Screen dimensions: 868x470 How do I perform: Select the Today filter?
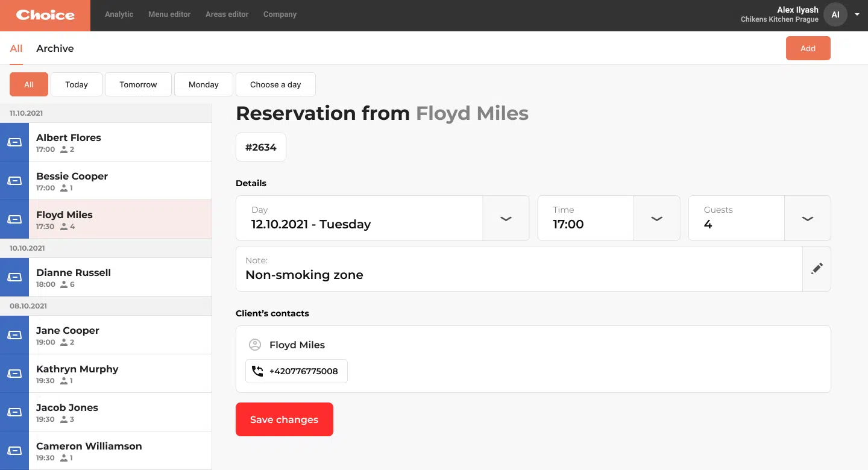point(77,84)
